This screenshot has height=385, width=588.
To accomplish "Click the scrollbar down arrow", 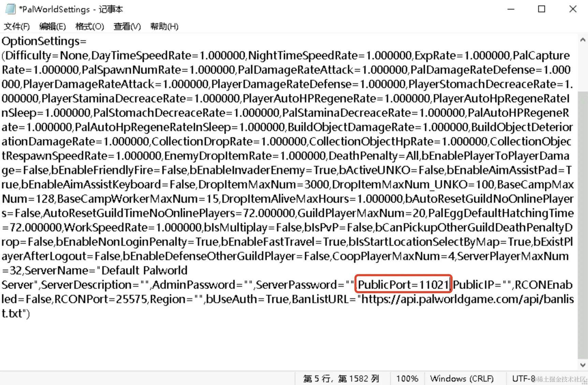I will [583, 365].
